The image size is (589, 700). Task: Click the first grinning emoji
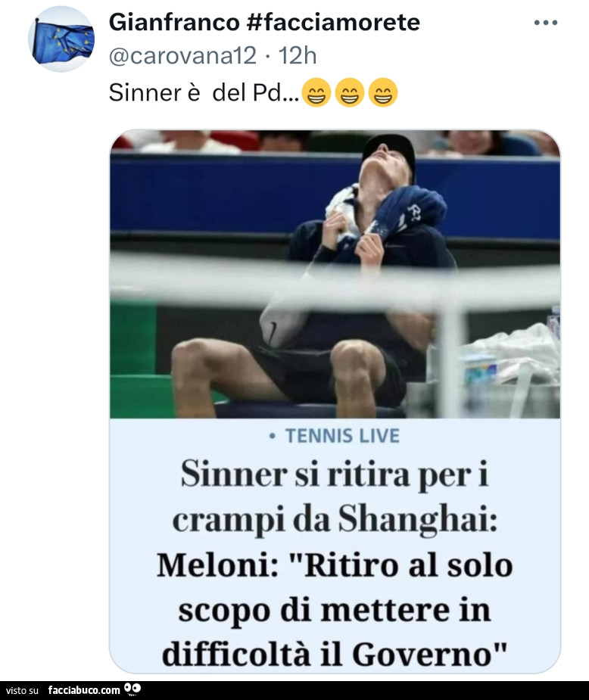point(316,93)
